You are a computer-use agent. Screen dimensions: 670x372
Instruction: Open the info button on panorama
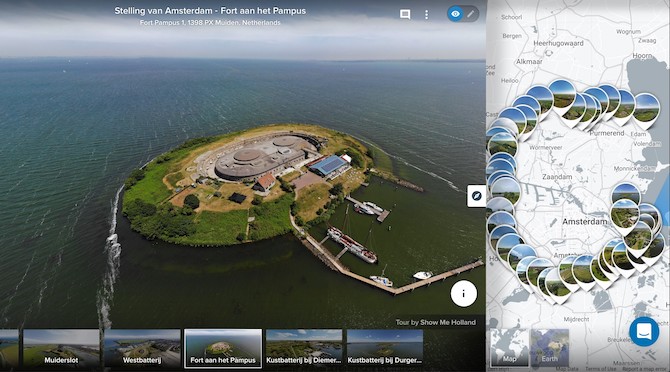pyautogui.click(x=464, y=293)
